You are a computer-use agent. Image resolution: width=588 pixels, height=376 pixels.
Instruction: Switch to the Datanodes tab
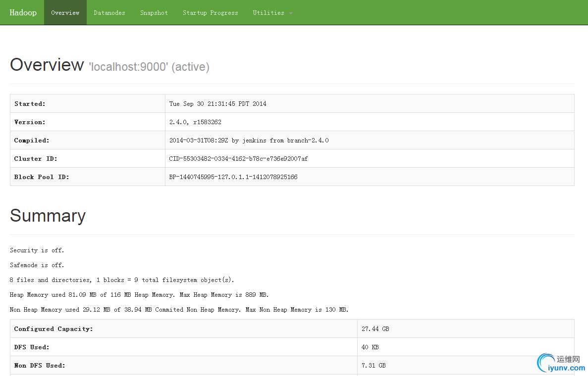109,13
